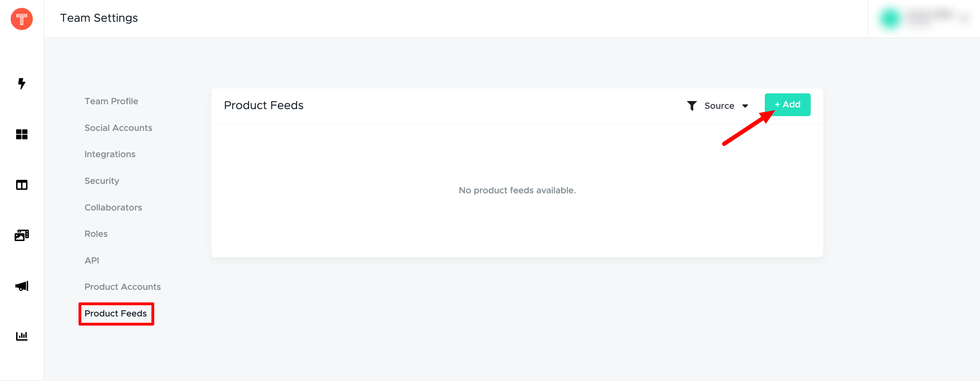
Task: Open the blurred user account menu
Action: pos(924,19)
